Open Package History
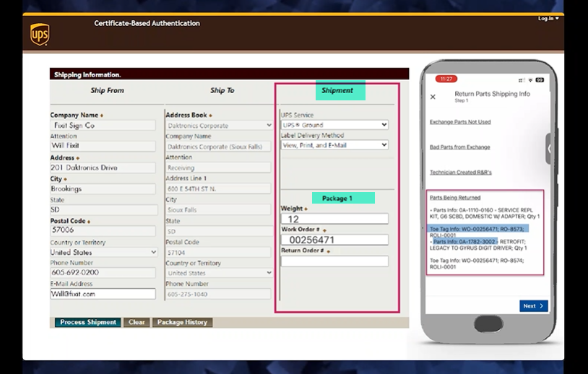 click(182, 322)
